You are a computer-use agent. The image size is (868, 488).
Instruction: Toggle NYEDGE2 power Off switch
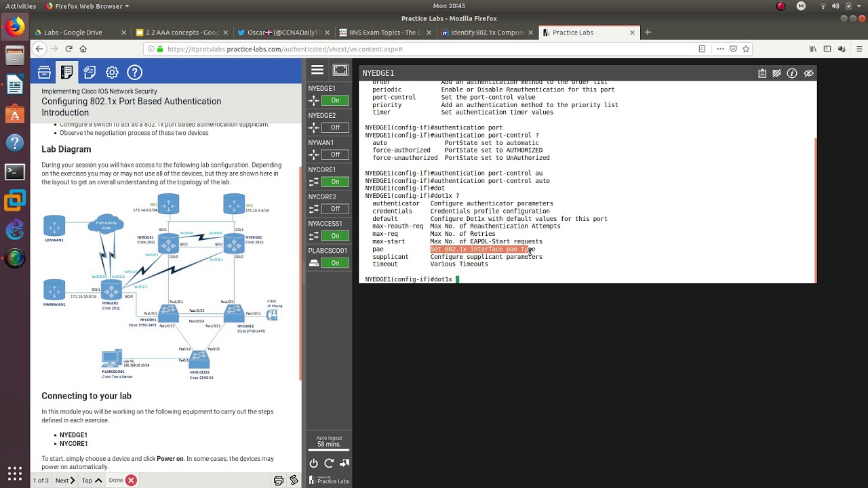point(335,127)
